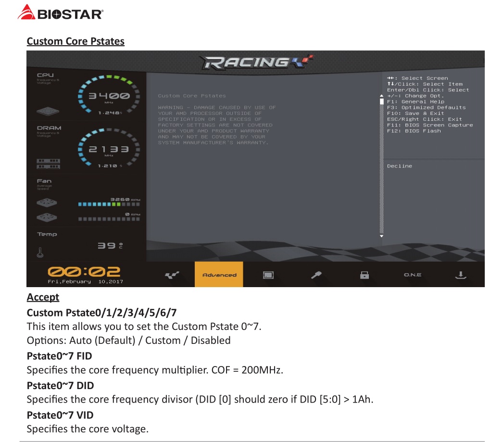This screenshot has width=504, height=442.
Task: Open the Security tab lock icon
Action: [365, 275]
